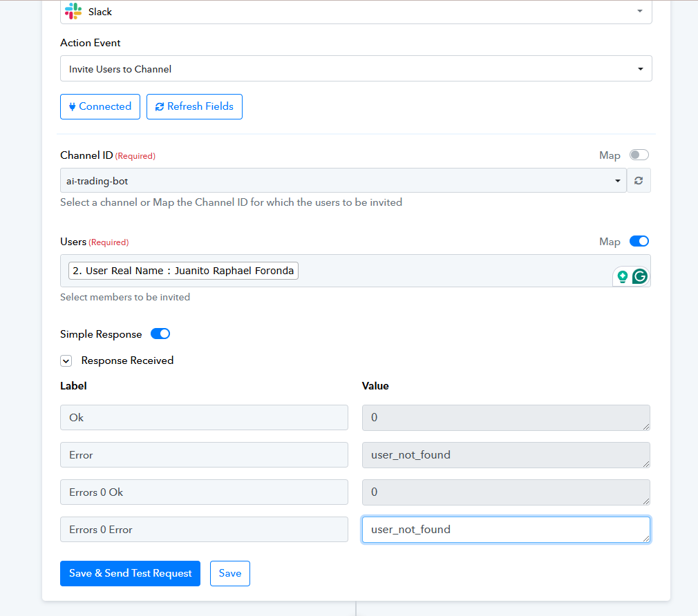Click the Connected button
The image size is (698, 616).
100,107
